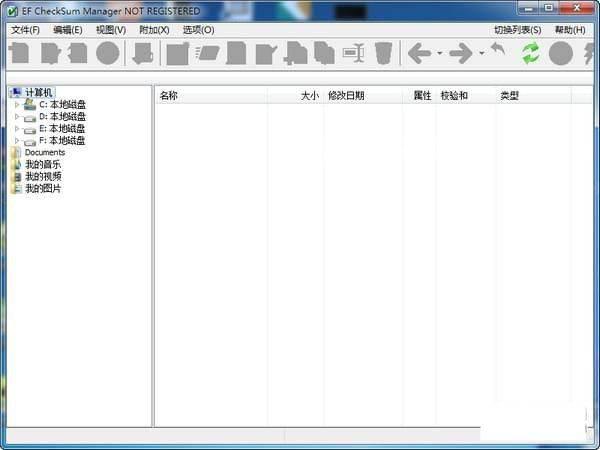The image size is (600, 450).
Task: Select 我的视频 in the tree
Action: [43, 177]
